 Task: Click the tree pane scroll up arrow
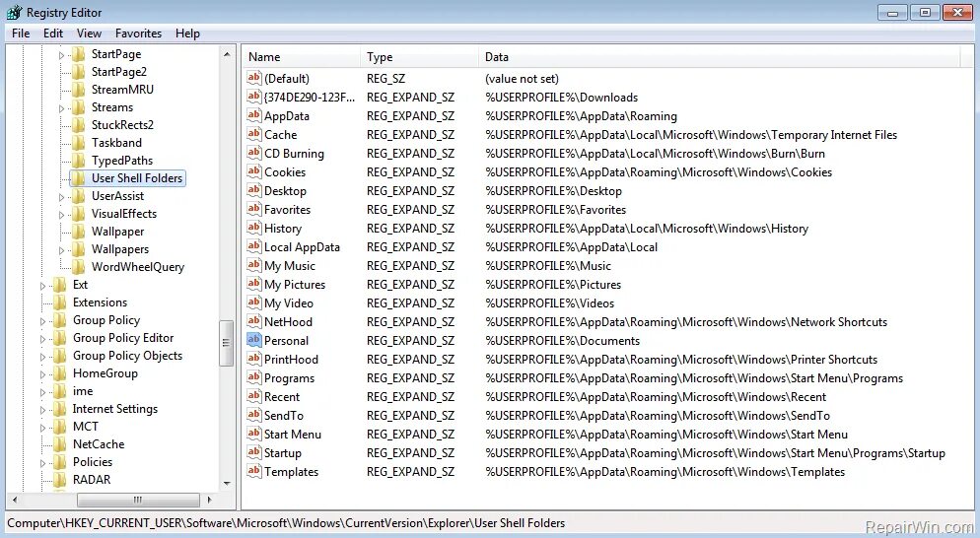[x=226, y=54]
